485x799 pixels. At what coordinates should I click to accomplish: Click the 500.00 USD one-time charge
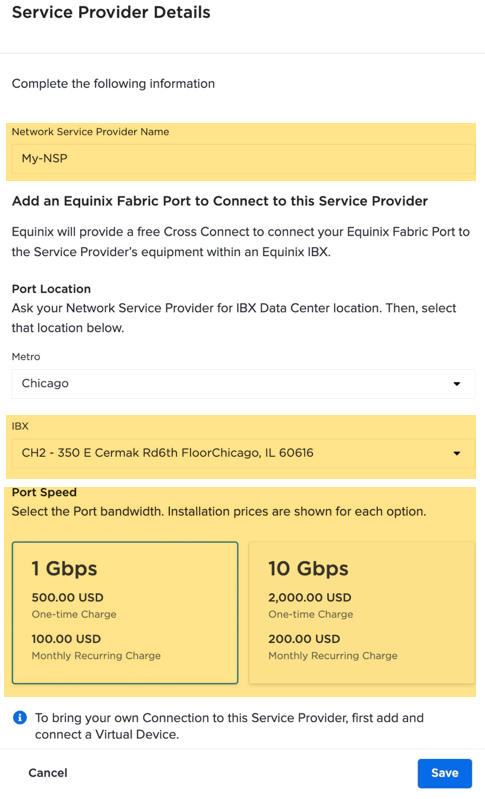point(67,597)
